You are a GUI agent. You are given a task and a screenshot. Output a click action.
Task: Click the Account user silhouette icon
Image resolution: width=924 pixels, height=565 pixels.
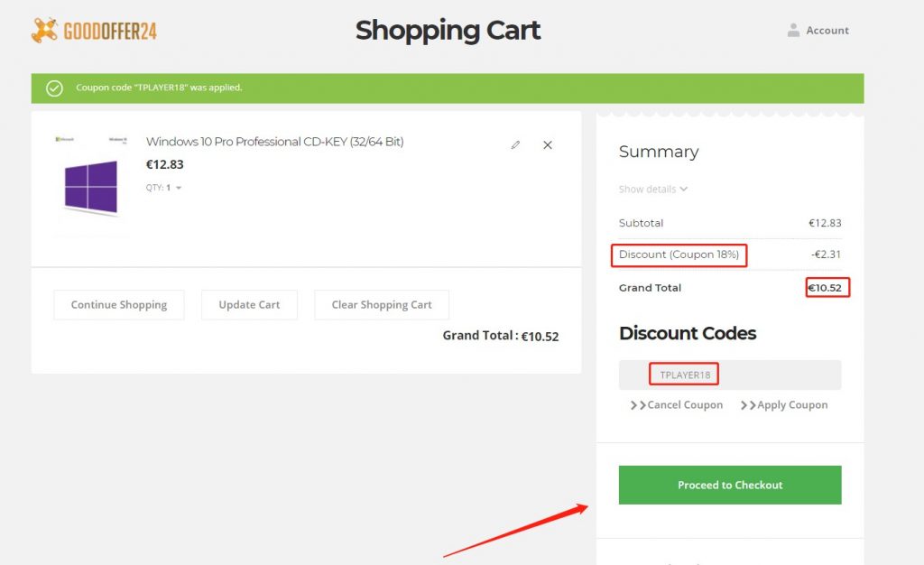[793, 31]
